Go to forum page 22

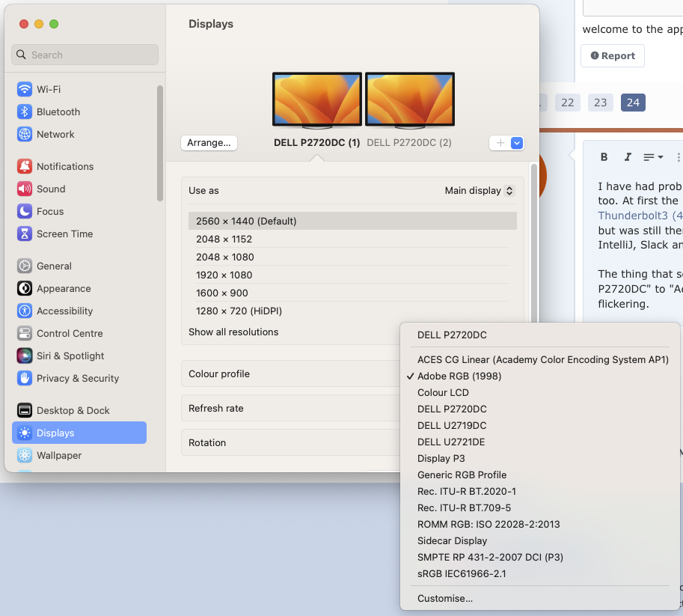click(567, 103)
